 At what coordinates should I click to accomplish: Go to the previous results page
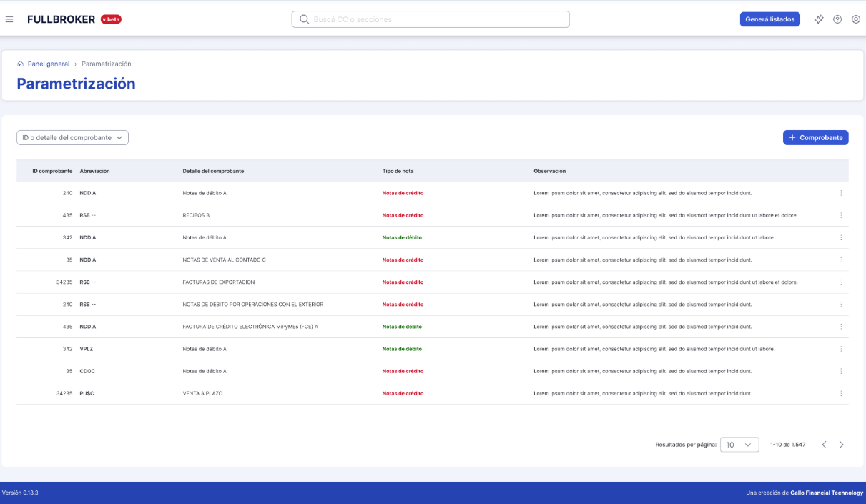pos(824,445)
